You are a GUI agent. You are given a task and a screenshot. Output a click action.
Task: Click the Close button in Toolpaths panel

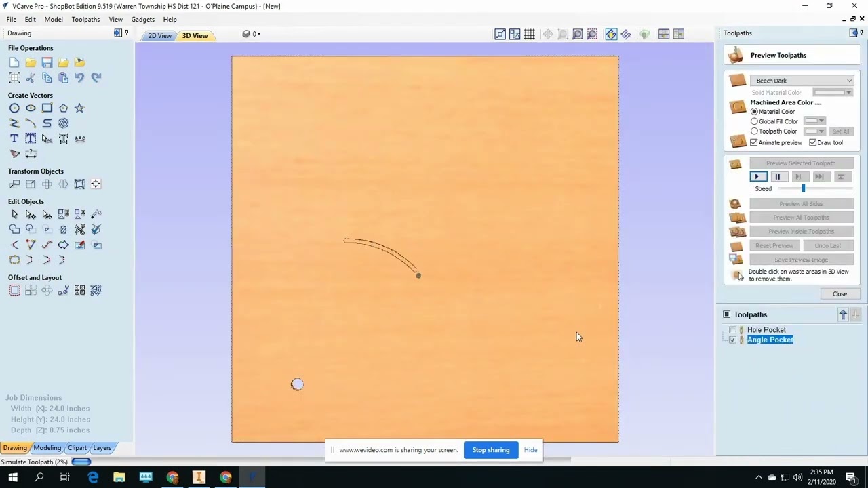(840, 294)
